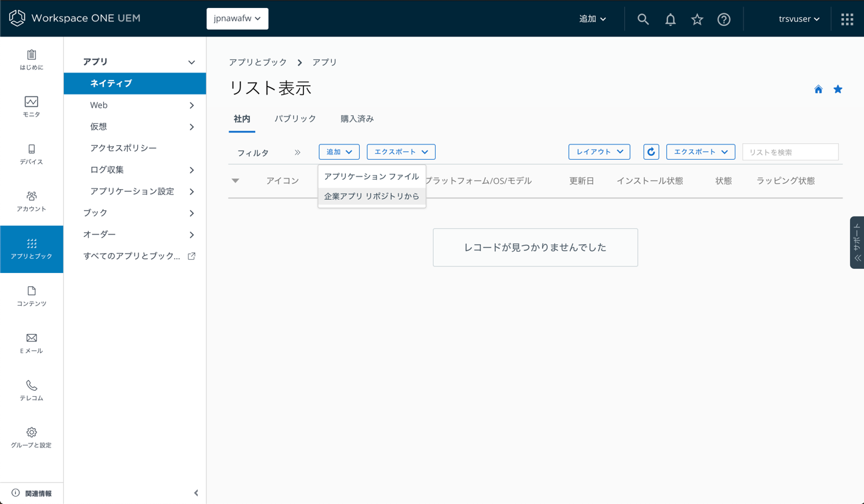Switch to the 購入済み tab
864x504 pixels.
(x=357, y=119)
